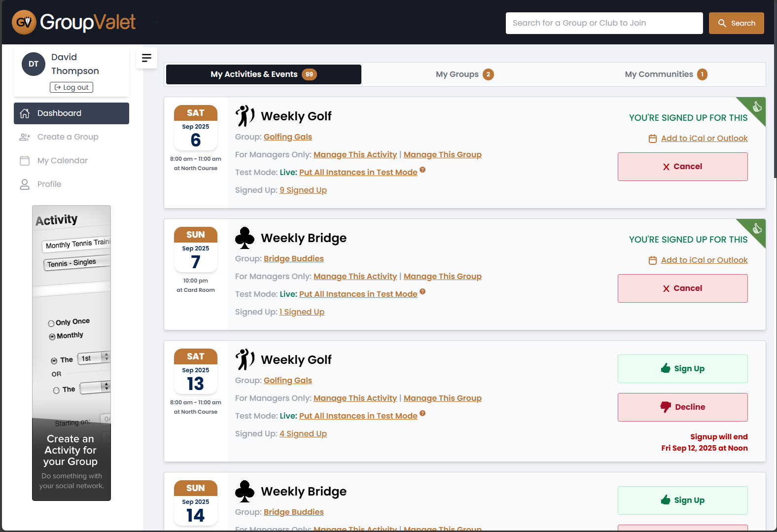Put Sep 13 golf instances in Test Mode

click(x=358, y=416)
